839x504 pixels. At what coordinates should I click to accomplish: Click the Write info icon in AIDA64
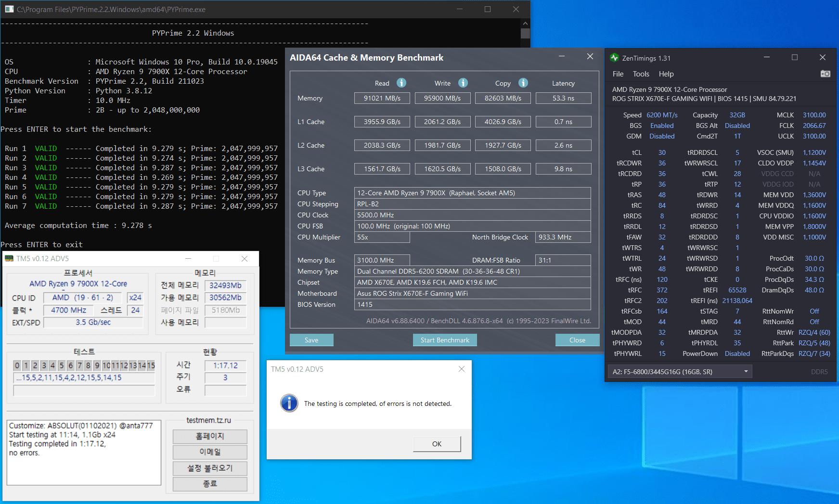[463, 83]
